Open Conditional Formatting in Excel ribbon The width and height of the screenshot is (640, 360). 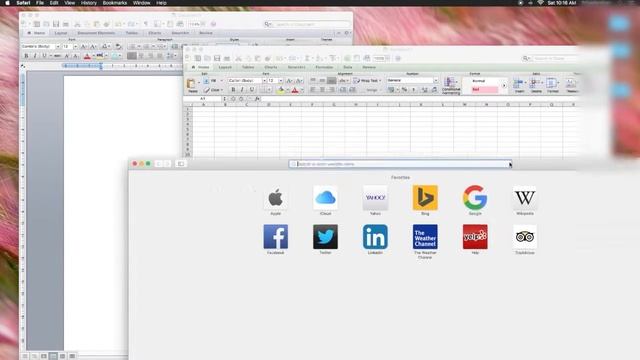pyautogui.click(x=451, y=85)
